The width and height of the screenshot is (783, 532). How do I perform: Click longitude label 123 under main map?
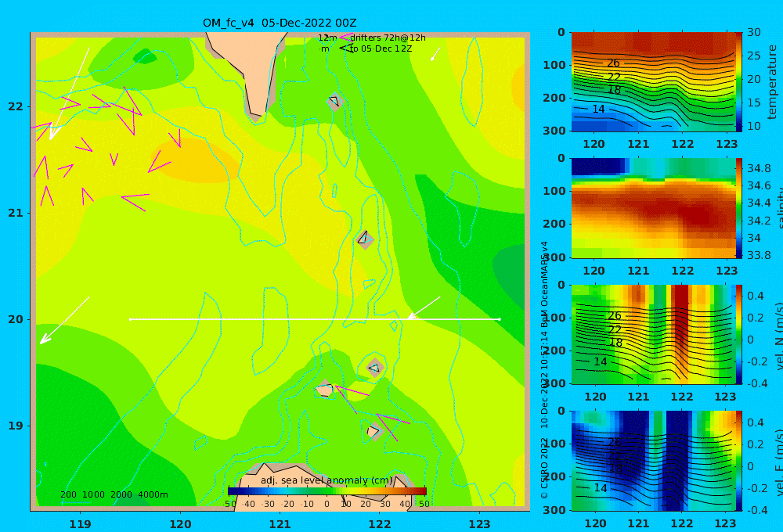coord(480,524)
